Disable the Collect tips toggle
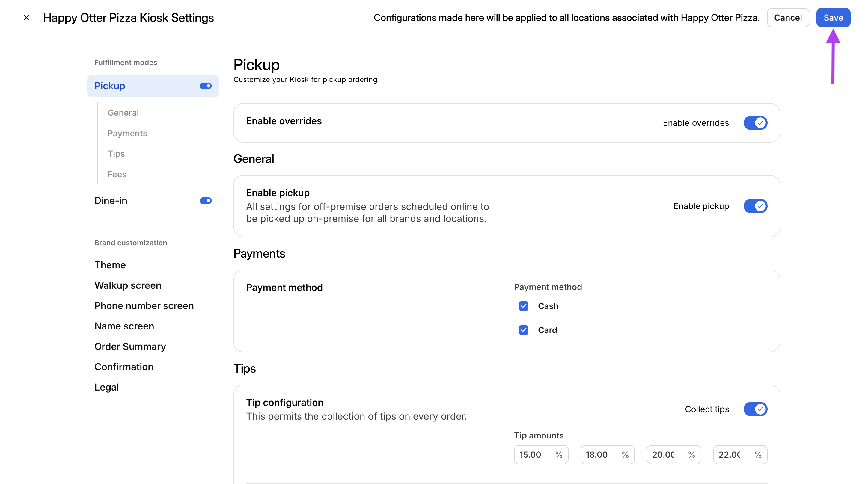 coord(755,409)
